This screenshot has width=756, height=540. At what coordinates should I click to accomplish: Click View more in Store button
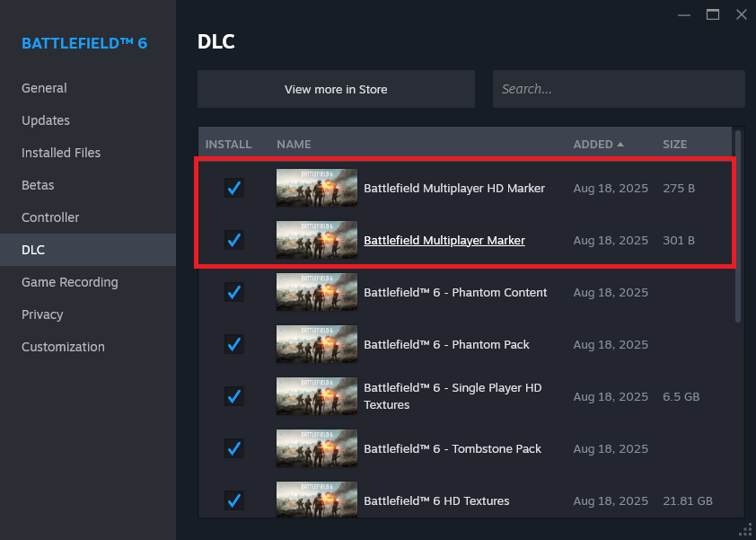[x=336, y=89]
